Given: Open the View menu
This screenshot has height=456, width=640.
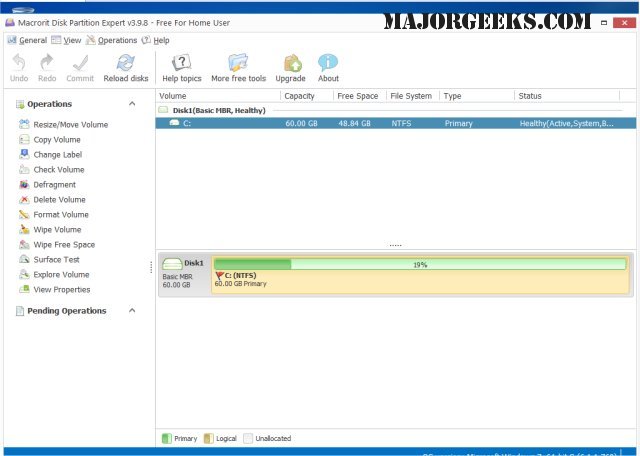Looking at the screenshot, I should pyautogui.click(x=66, y=40).
